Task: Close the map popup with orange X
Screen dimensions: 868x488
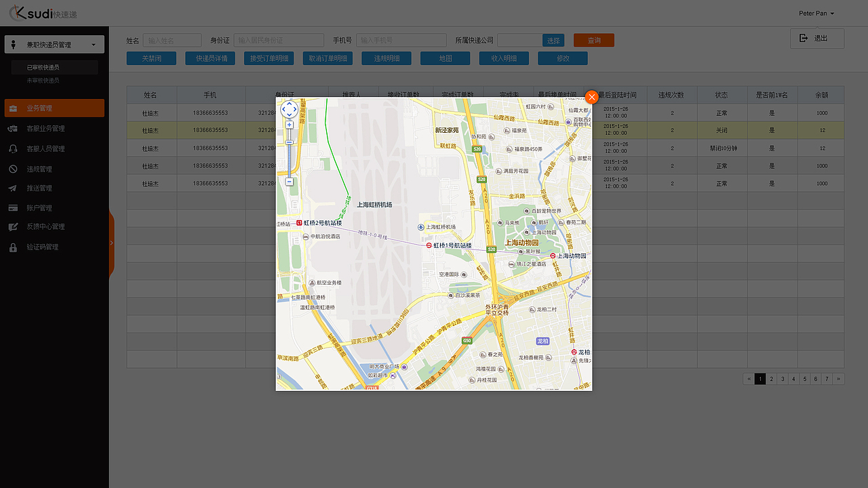Action: coord(592,97)
